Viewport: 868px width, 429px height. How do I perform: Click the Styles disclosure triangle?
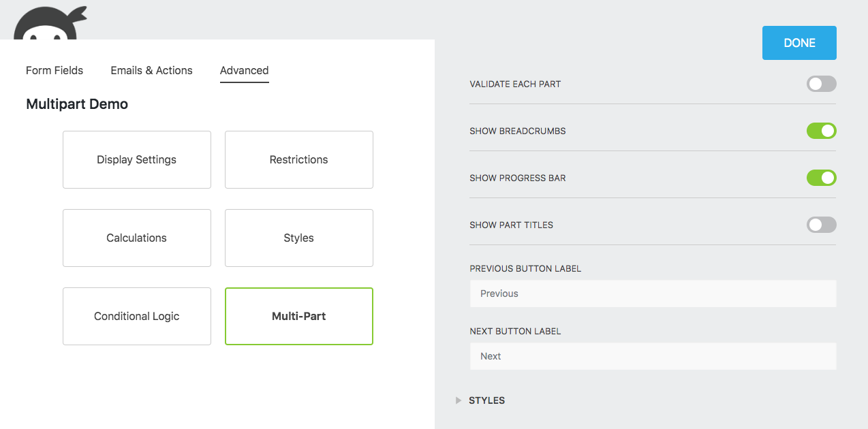click(458, 400)
